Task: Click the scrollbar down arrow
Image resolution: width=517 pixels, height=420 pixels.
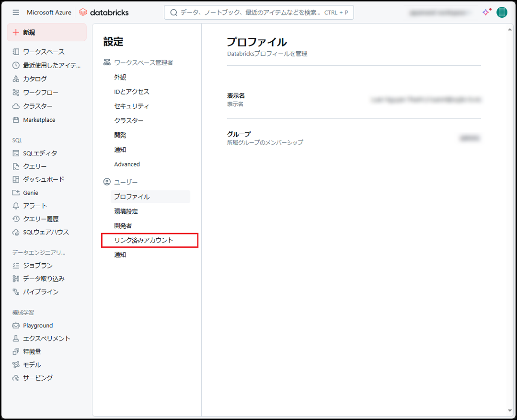Action: (x=510, y=411)
